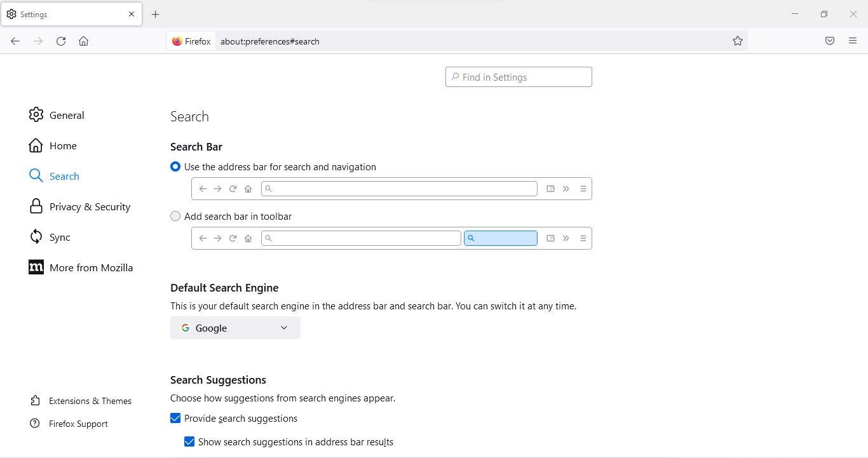Viewport: 868px width, 458px height.
Task: Toggle 'Show search suggestions in address bar results'
Action: [189, 442]
